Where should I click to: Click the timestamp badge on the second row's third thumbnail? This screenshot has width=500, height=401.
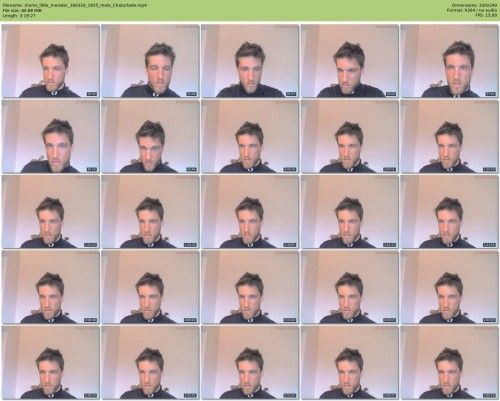point(290,169)
